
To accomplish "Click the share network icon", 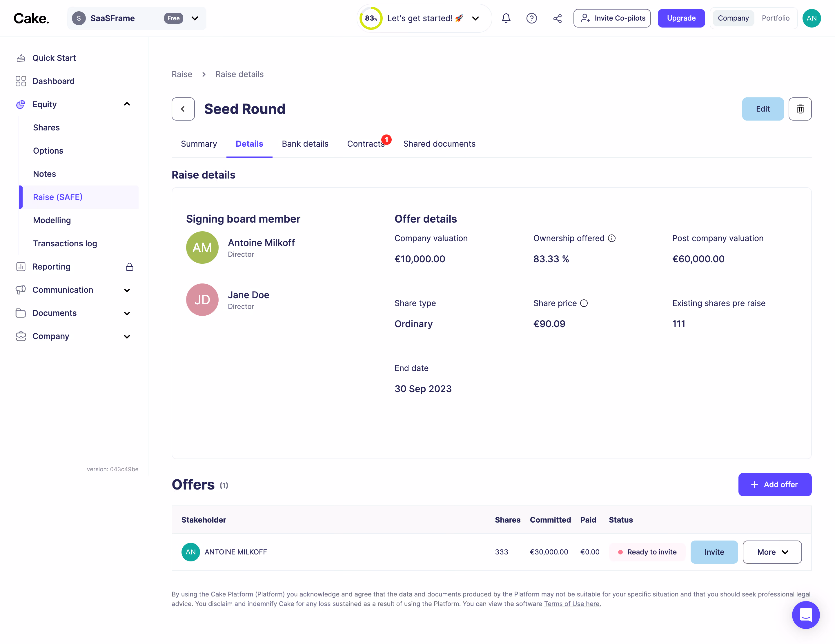I will (x=557, y=18).
